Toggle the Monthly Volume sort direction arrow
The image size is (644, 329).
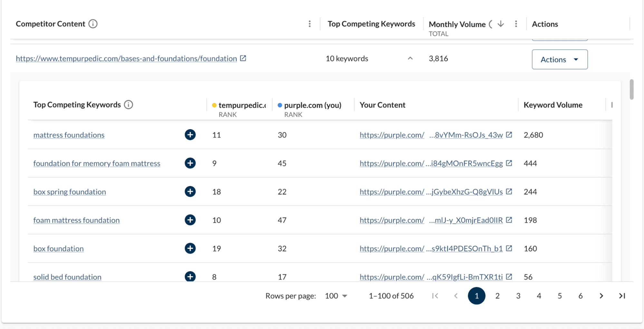(500, 24)
